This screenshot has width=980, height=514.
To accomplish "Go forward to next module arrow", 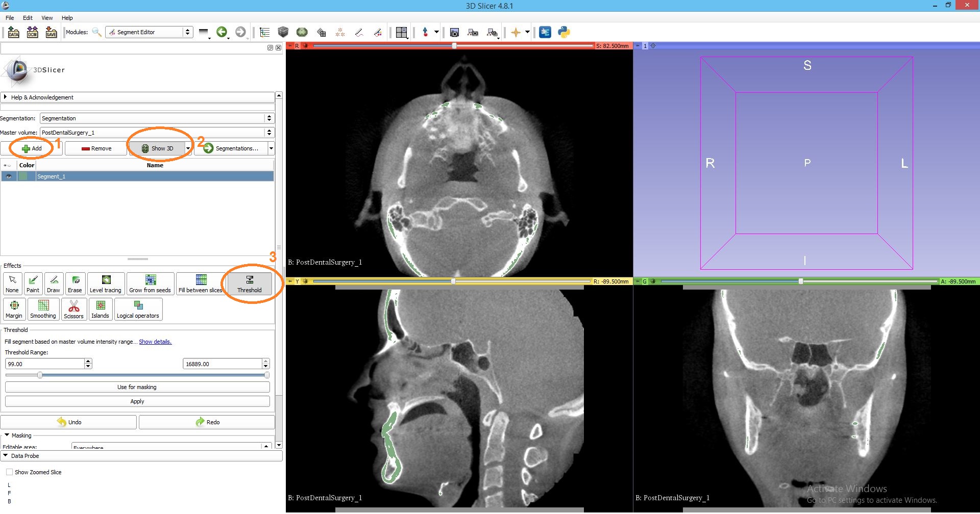I will coord(240,32).
